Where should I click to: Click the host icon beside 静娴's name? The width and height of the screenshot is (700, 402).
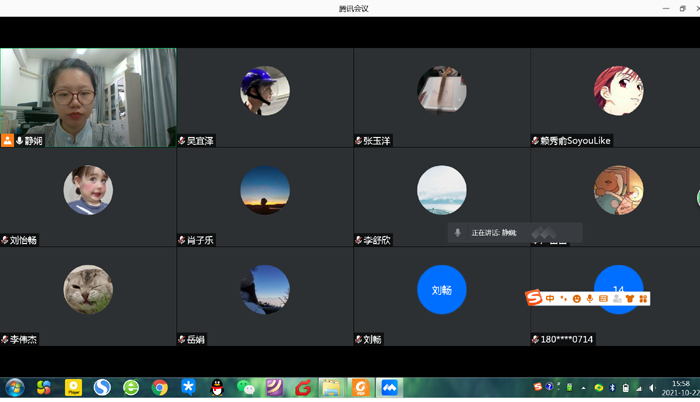[x=7, y=141]
